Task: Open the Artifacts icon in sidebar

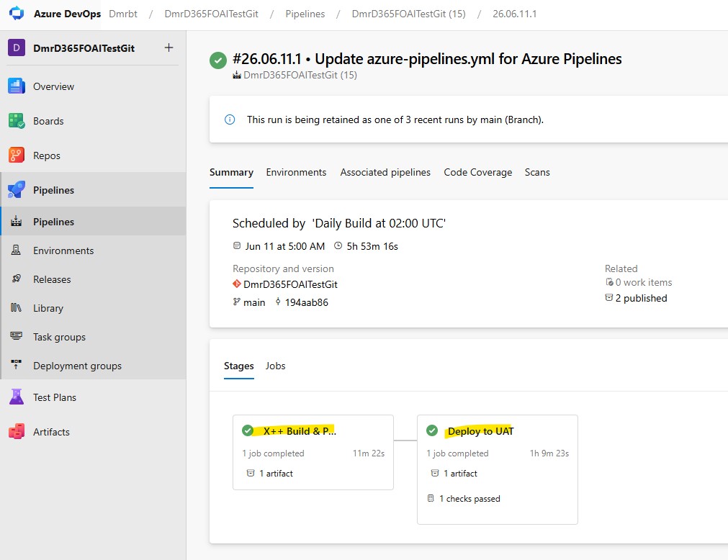Action: [17, 431]
